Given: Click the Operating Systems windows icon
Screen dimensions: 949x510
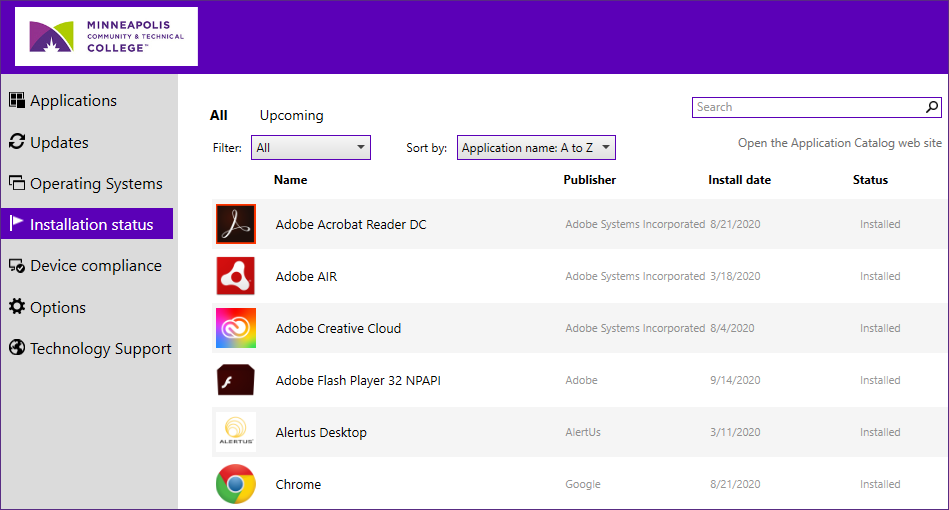Looking at the screenshot, I should click(x=17, y=182).
